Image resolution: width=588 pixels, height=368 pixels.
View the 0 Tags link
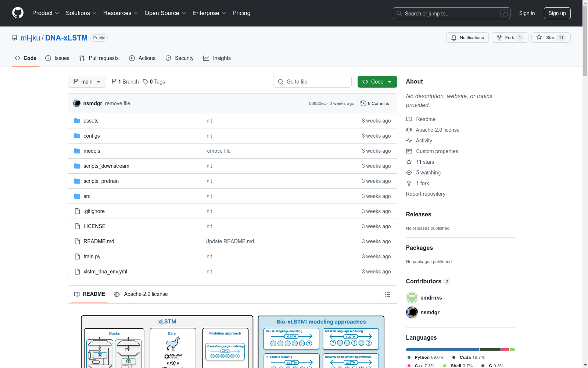(x=154, y=82)
